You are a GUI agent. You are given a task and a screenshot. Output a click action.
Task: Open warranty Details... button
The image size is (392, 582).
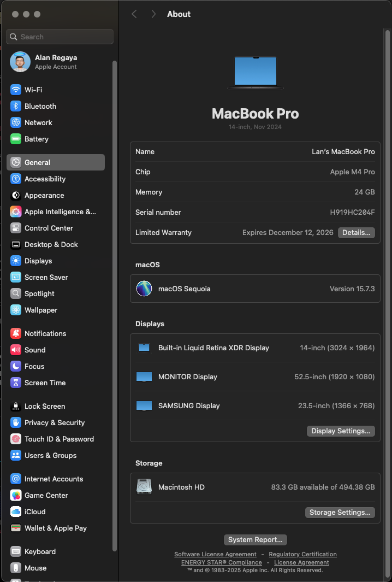[x=356, y=233]
